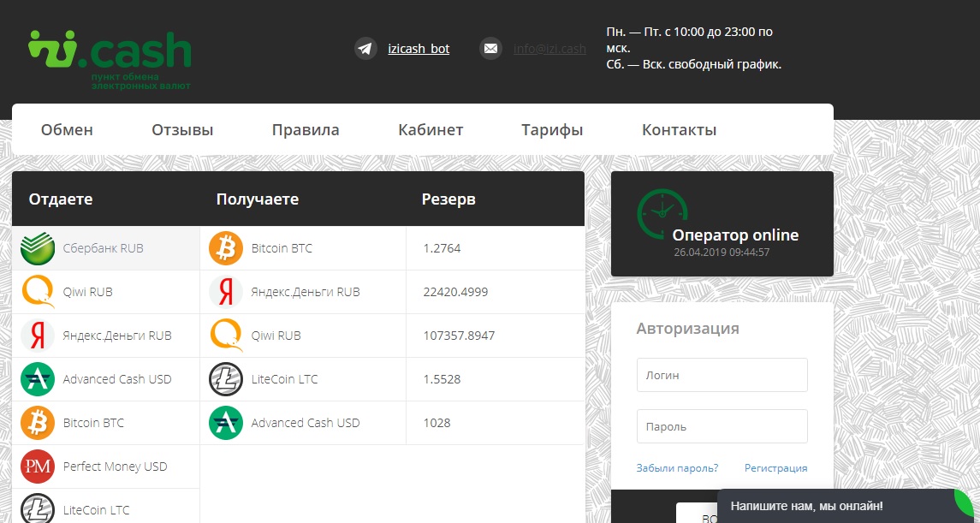The image size is (980, 523).
Task: Choose Яндекс.Деньги RUB label in Получаете
Action: pos(306,292)
